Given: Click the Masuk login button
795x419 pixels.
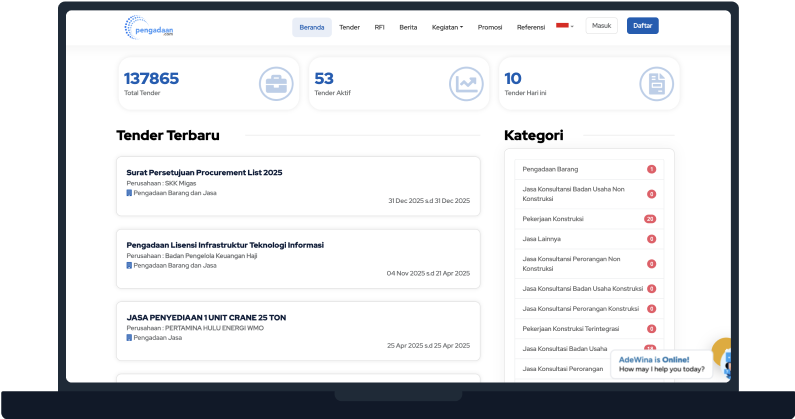Looking at the screenshot, I should click(601, 26).
